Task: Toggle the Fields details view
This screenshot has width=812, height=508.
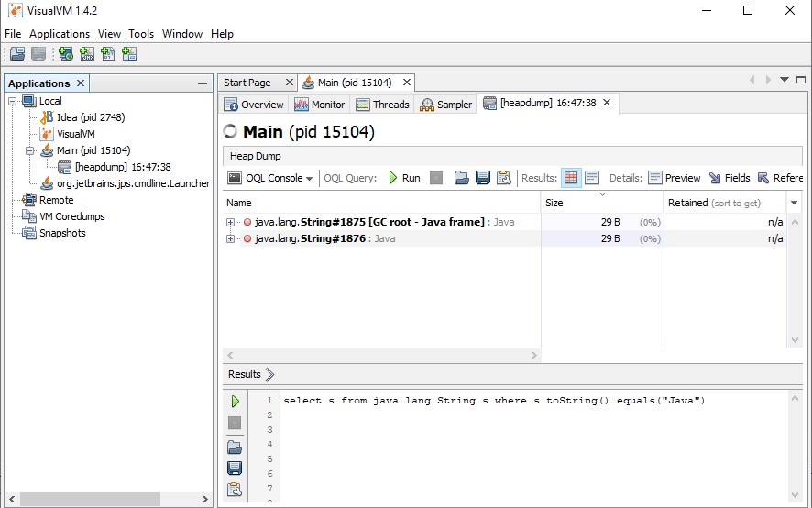Action: (729, 178)
